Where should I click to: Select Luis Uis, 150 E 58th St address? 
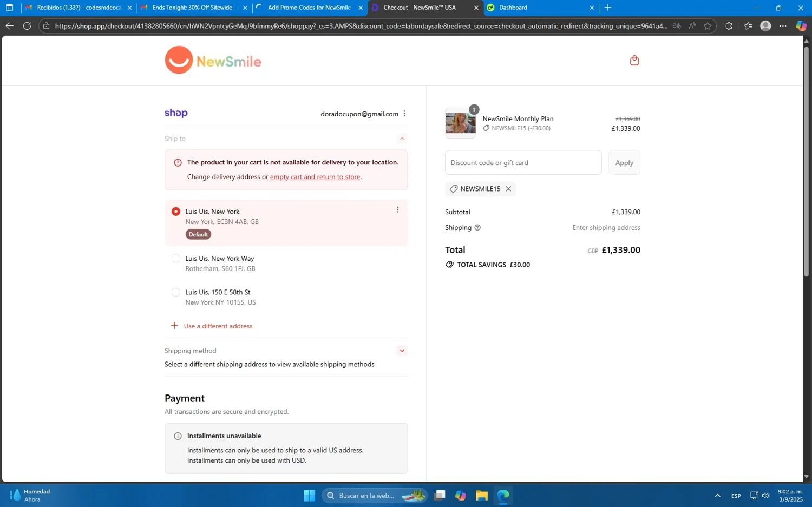pyautogui.click(x=176, y=292)
